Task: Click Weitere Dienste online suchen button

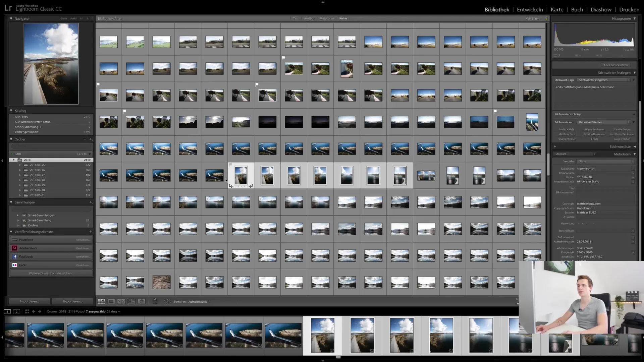Action: 51,273
